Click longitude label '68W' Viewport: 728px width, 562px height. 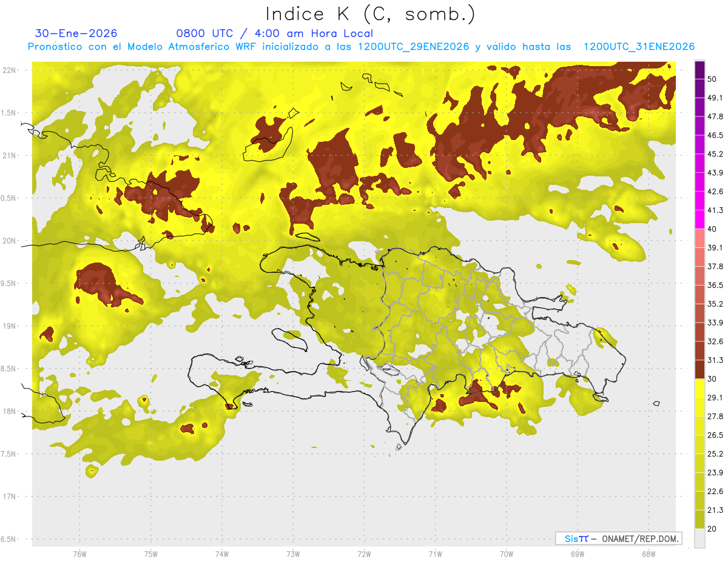649,554
